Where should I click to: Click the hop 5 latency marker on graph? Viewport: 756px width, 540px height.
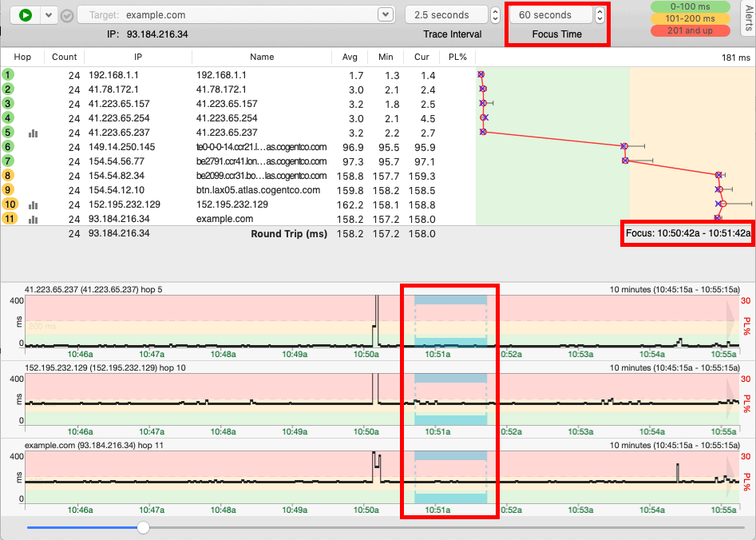tap(483, 132)
